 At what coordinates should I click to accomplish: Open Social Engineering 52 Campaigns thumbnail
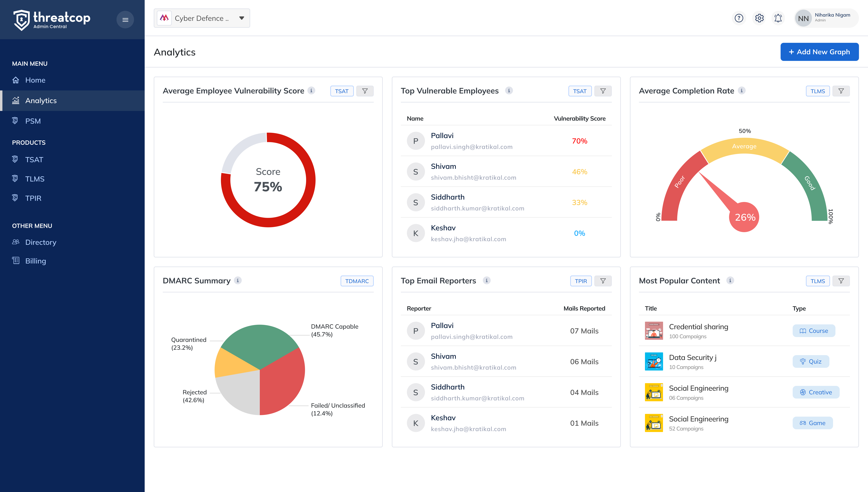click(654, 423)
